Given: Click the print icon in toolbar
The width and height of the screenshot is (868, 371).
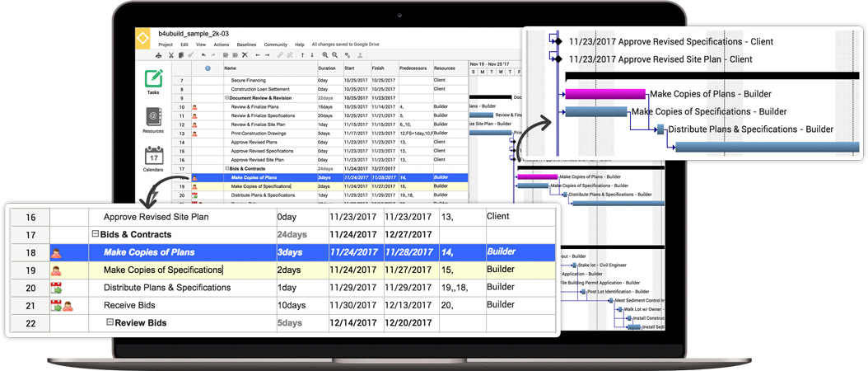Looking at the screenshot, I should [159, 55].
